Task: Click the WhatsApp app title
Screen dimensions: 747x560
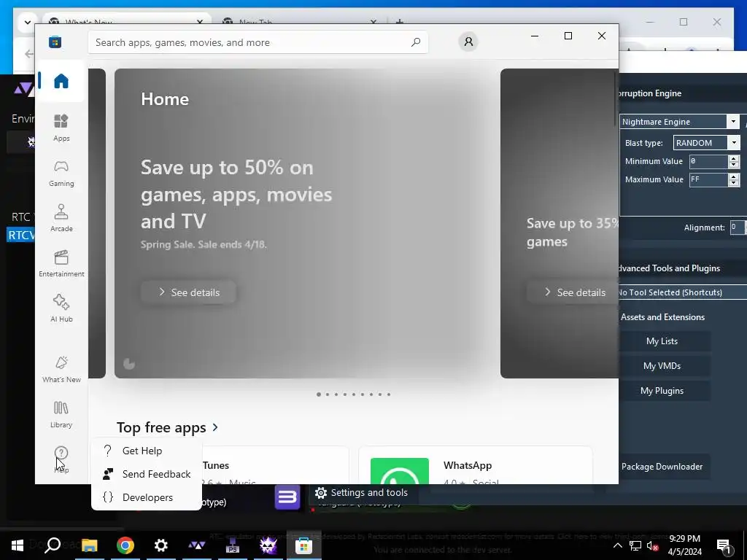Action: click(x=468, y=465)
